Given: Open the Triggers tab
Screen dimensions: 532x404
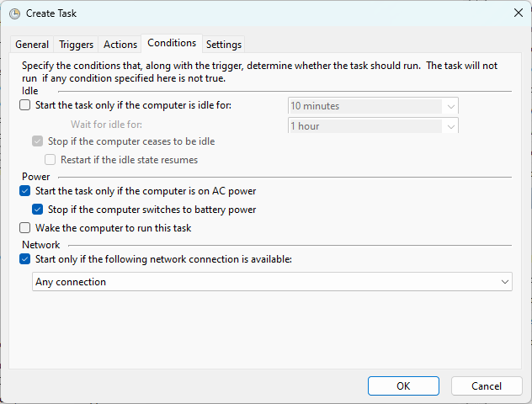Looking at the screenshot, I should tap(76, 45).
